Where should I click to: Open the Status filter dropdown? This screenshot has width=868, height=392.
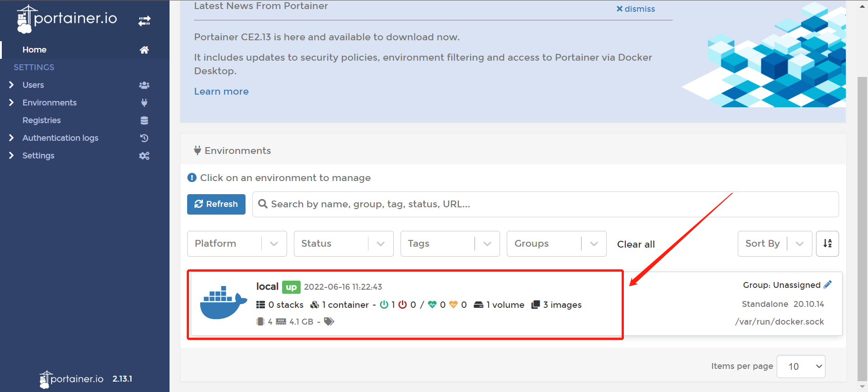click(x=344, y=244)
